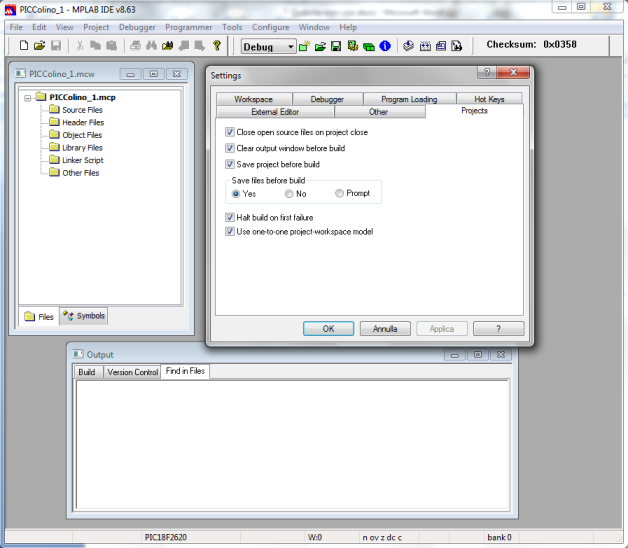
Task: Click the Cut scissors icon
Action: pyautogui.click(x=80, y=46)
